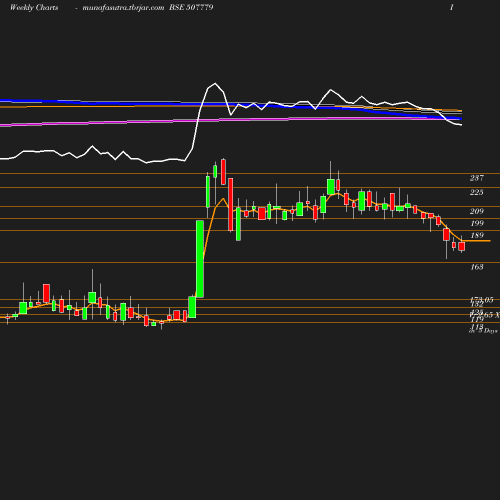This screenshot has height=500, width=500.
Task: Click the 'BSE 507779' symbol label
Action: click(191, 7)
